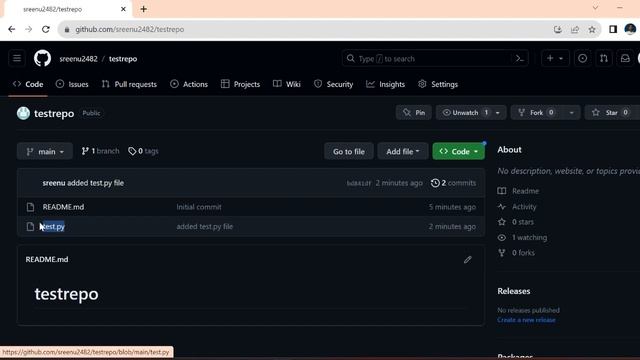Viewport: 640px width, 360px height.
Task: Click the search field in GitHub header
Action: click(x=435, y=59)
